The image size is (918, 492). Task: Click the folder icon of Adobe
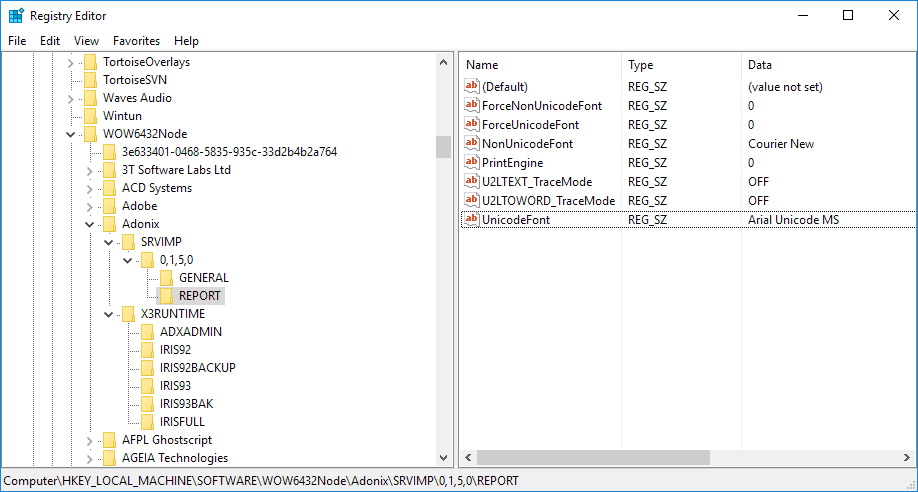[109, 206]
